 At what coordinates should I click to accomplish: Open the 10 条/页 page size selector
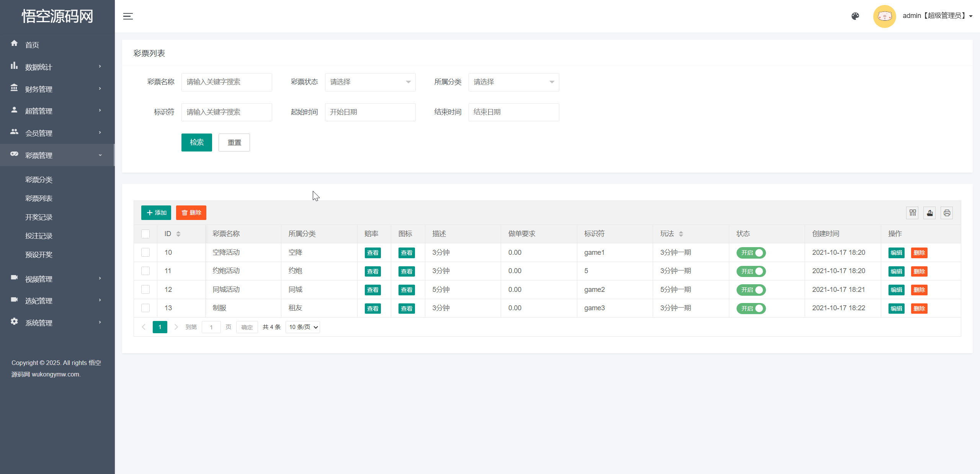tap(303, 327)
